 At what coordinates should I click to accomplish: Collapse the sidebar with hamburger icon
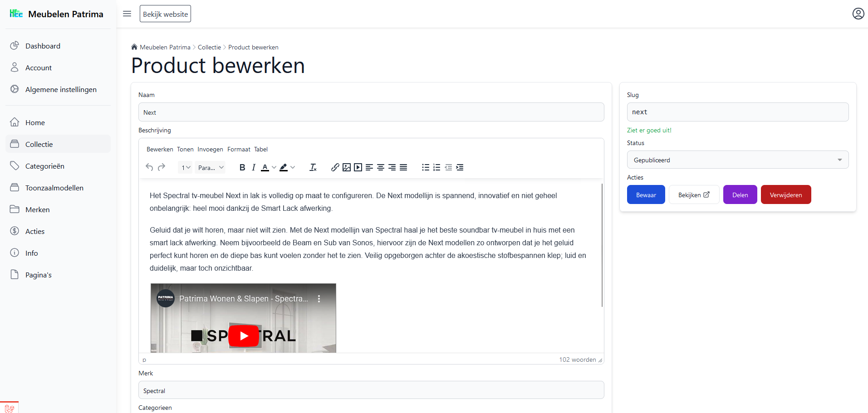click(x=127, y=14)
